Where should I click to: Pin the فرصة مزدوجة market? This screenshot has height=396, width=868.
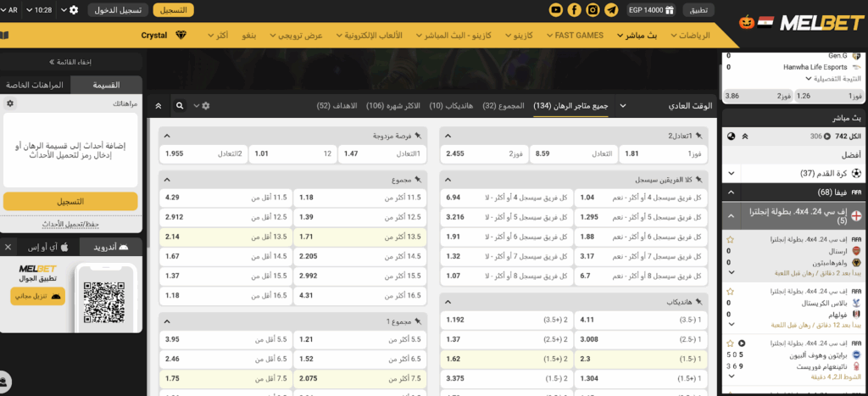click(x=419, y=135)
